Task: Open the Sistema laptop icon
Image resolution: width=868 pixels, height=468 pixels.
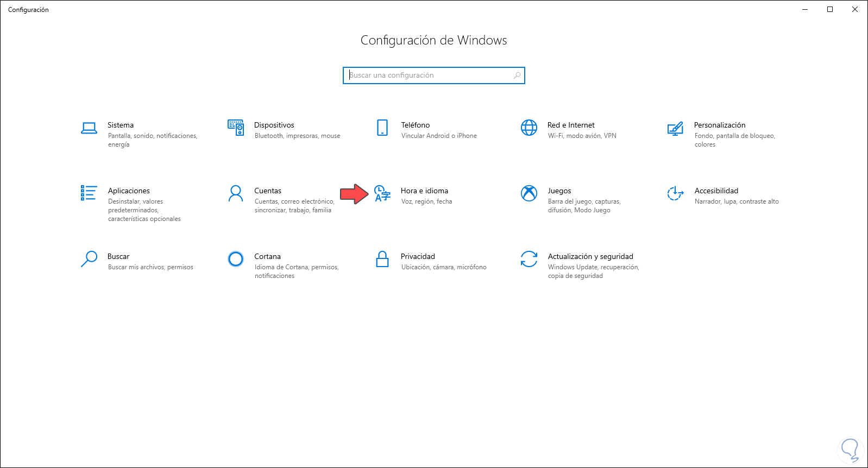Action: coord(89,128)
